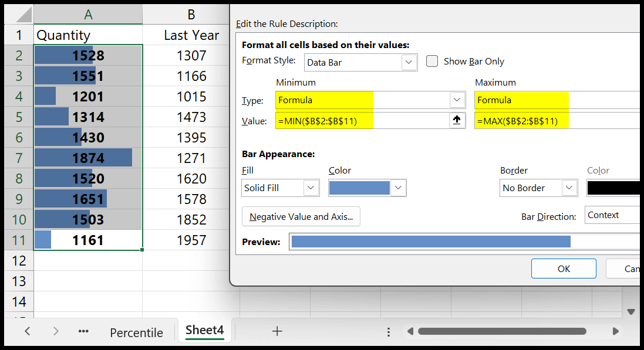Screen dimensions: 644x350
Task: Open hidden sheet list via the ellipsis icon
Action: [x=83, y=331]
